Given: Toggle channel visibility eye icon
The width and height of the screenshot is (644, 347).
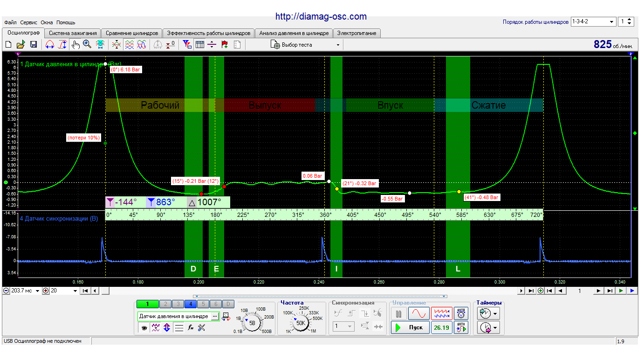Looking at the screenshot, I should (145, 328).
